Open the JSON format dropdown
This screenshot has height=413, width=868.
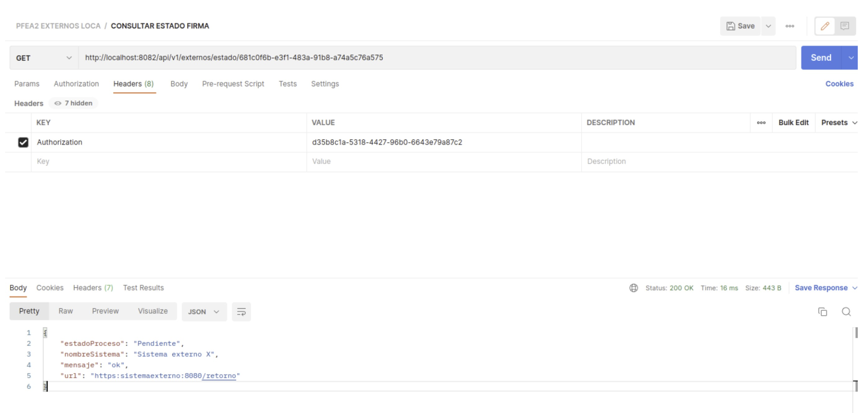pyautogui.click(x=204, y=311)
